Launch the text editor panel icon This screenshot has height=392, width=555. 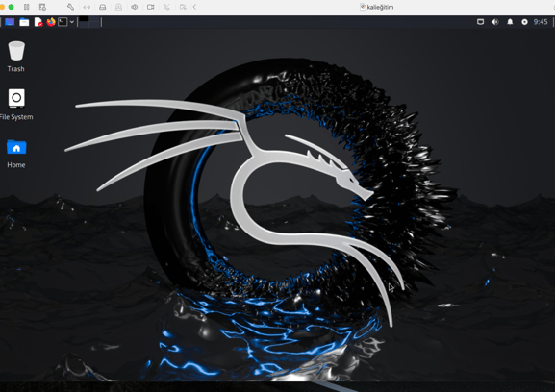[x=38, y=22]
